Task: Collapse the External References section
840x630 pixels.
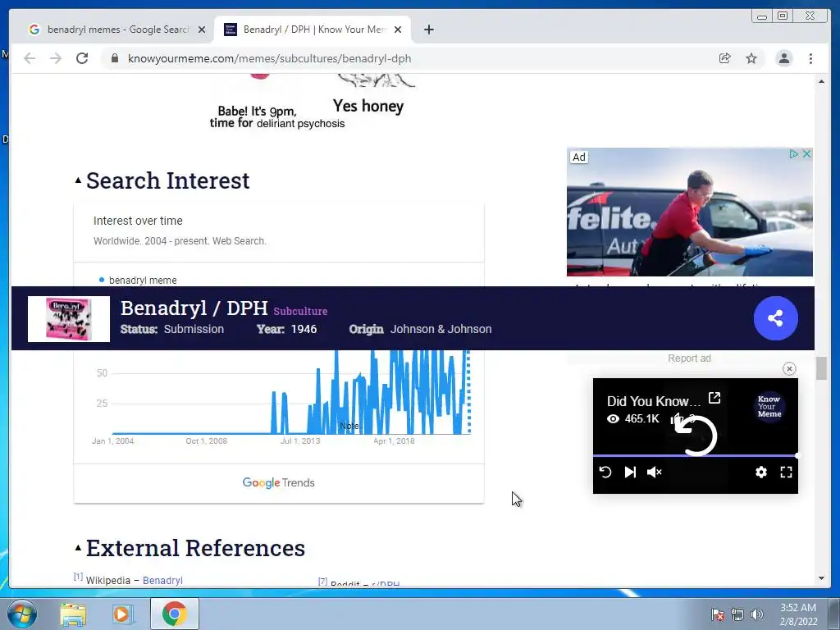Action: pos(78,548)
